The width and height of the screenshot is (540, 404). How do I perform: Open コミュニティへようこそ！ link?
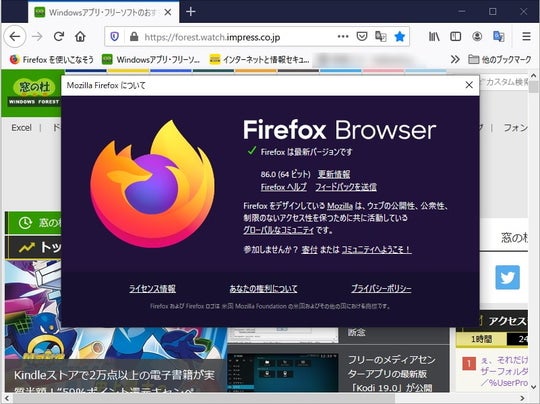pyautogui.click(x=376, y=249)
